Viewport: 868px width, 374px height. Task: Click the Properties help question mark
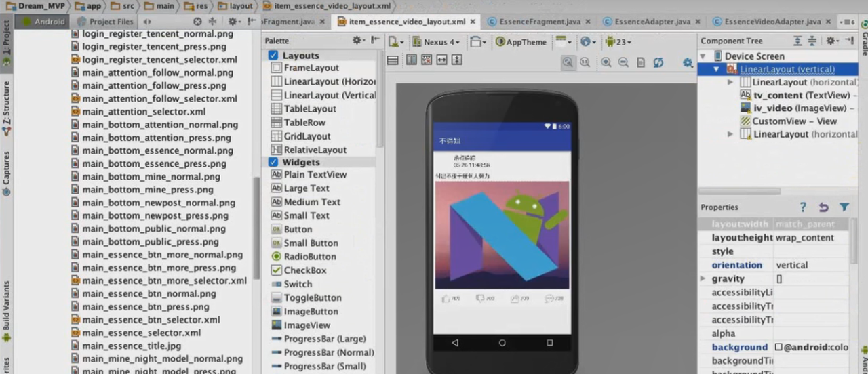coord(803,207)
